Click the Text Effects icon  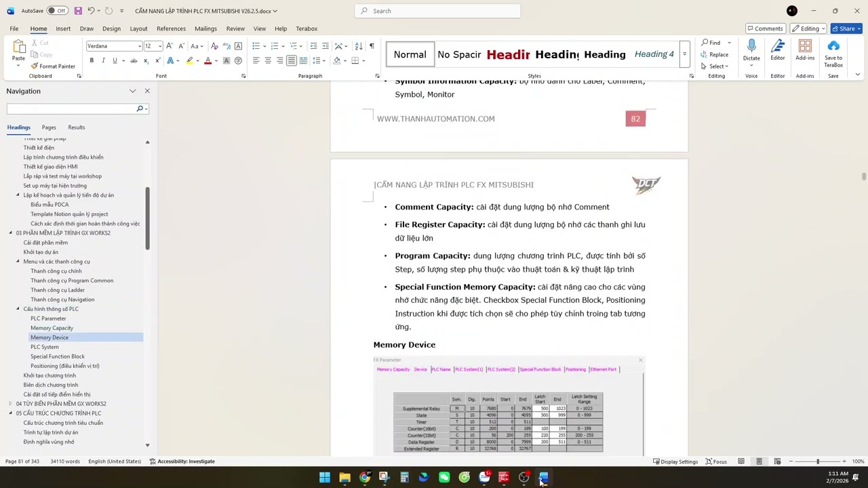coord(170,61)
